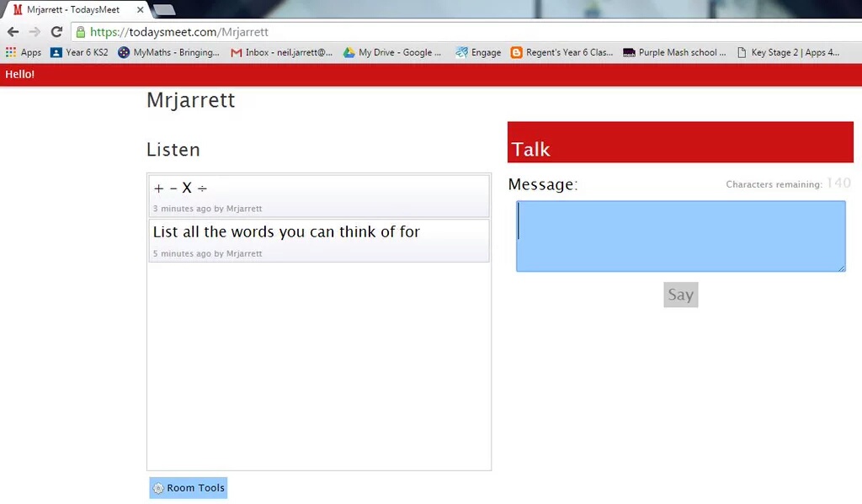
Task: Open the Apps grid shortcut
Action: [x=24, y=52]
